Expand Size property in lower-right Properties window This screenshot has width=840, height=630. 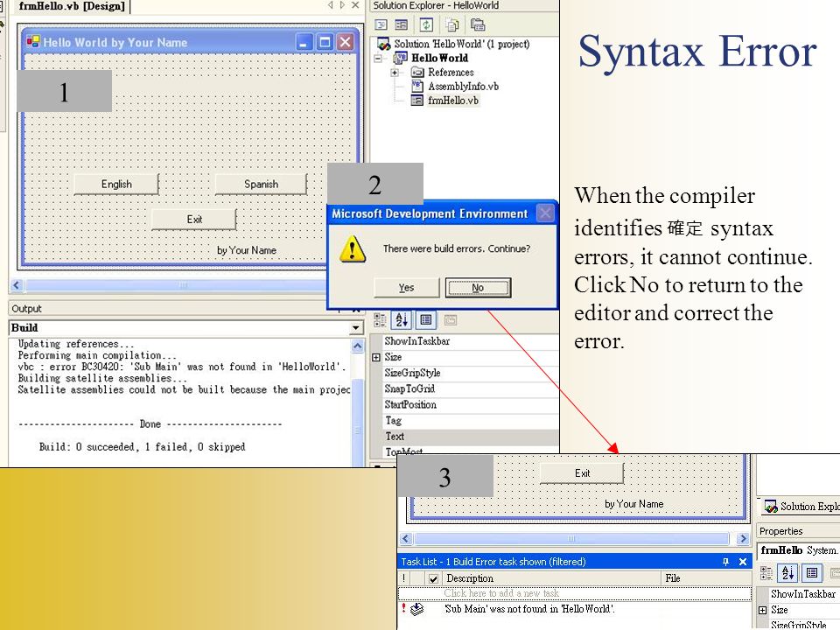[x=763, y=610]
